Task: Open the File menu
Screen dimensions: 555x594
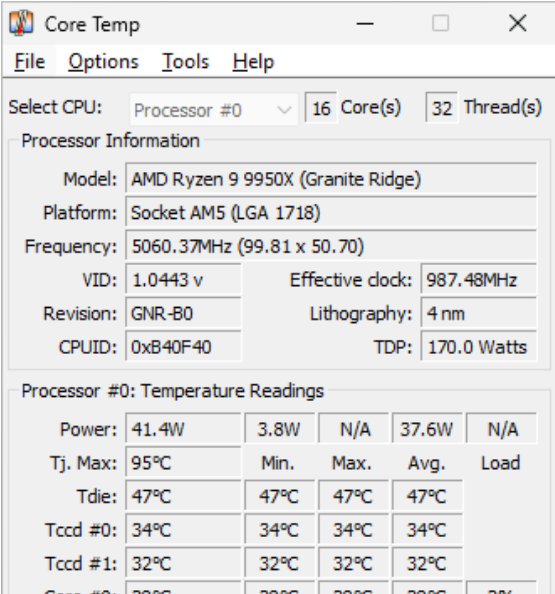Action: point(30,62)
